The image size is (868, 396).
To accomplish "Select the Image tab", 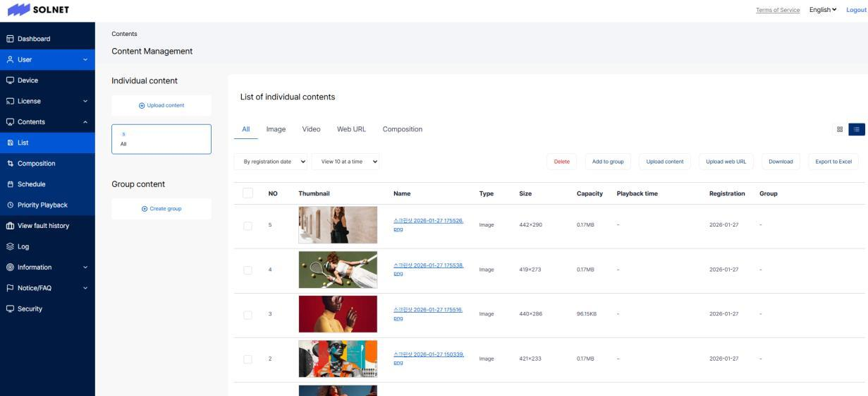I will (x=276, y=129).
